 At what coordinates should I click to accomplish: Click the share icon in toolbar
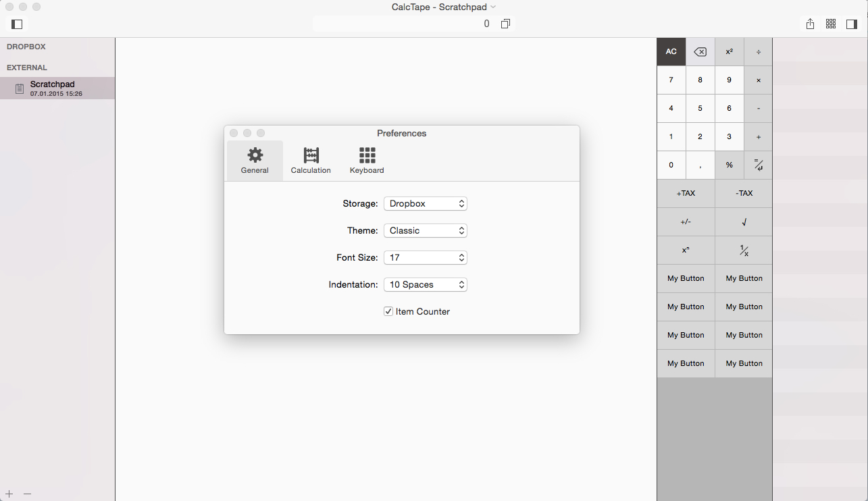click(x=810, y=24)
